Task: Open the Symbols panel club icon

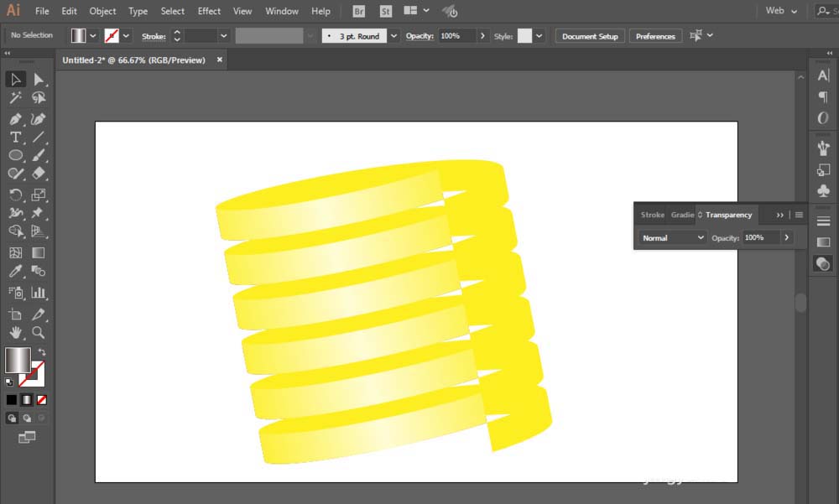Action: (824, 190)
